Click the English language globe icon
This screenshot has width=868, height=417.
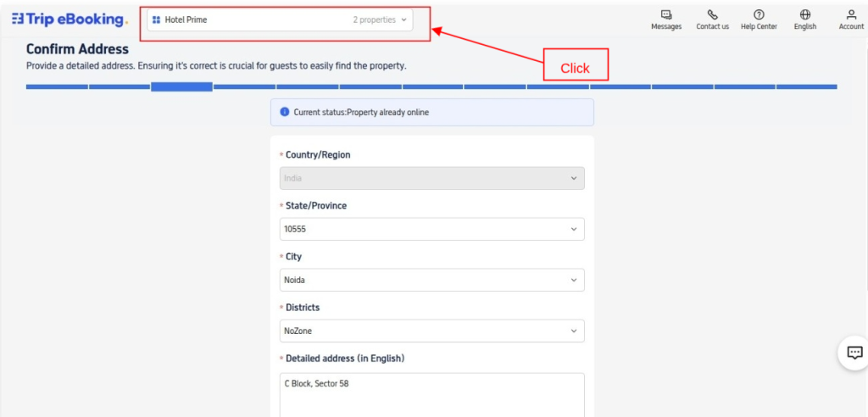(805, 14)
